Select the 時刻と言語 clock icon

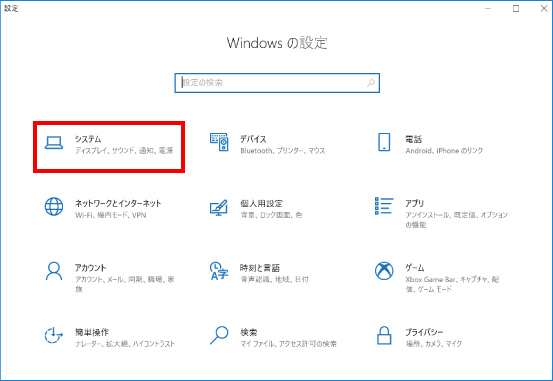point(219,271)
